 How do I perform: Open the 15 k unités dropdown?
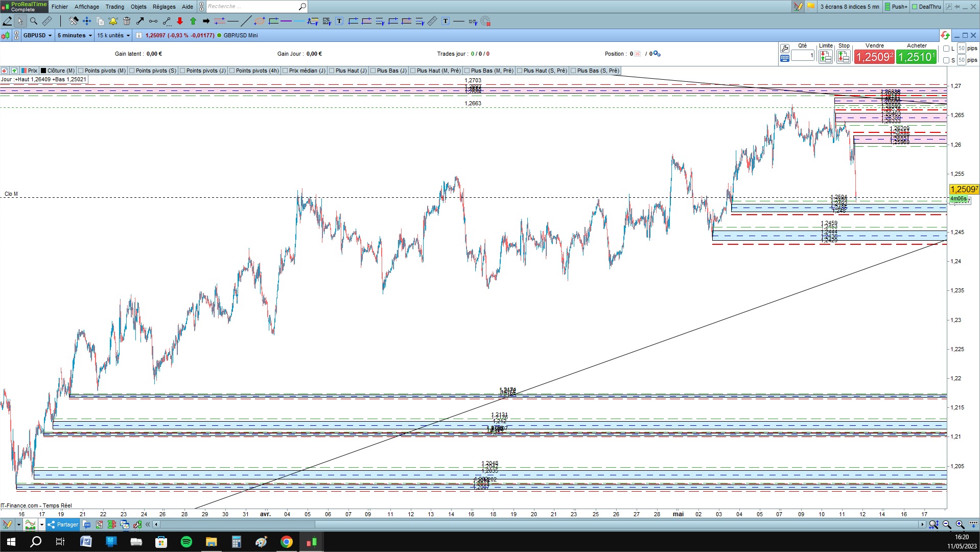click(x=113, y=35)
